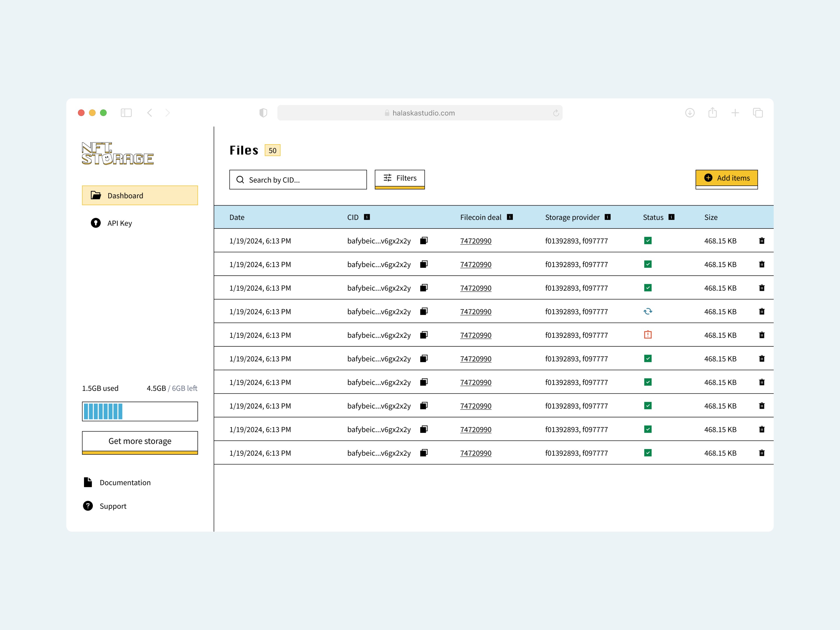Select Dashboard in the sidebar navigation
The width and height of the screenshot is (840, 630).
click(140, 195)
